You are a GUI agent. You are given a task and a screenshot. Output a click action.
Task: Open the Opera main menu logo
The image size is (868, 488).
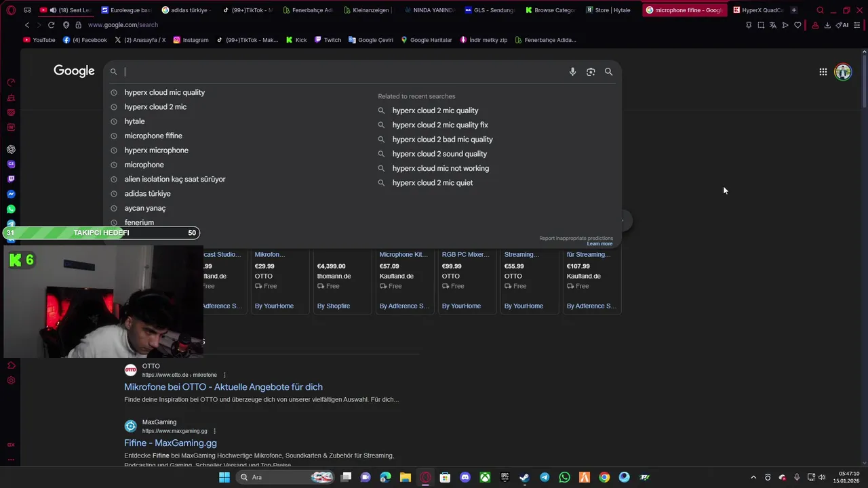[11, 10]
